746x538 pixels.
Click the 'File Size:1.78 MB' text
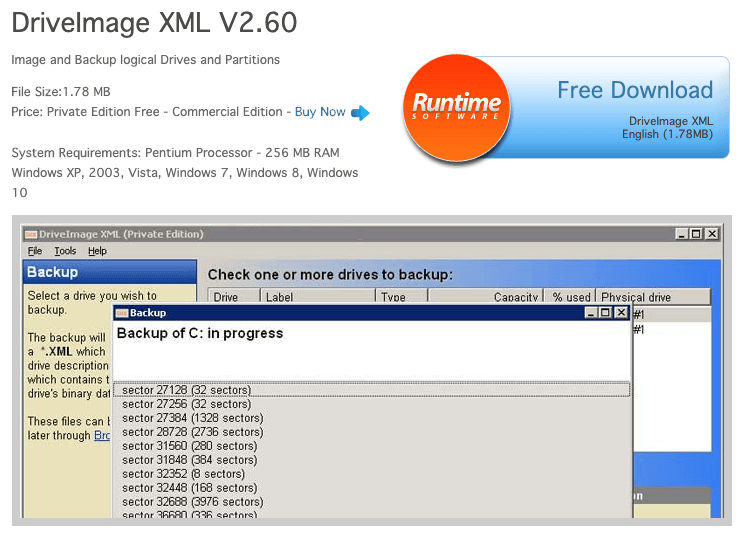61,91
